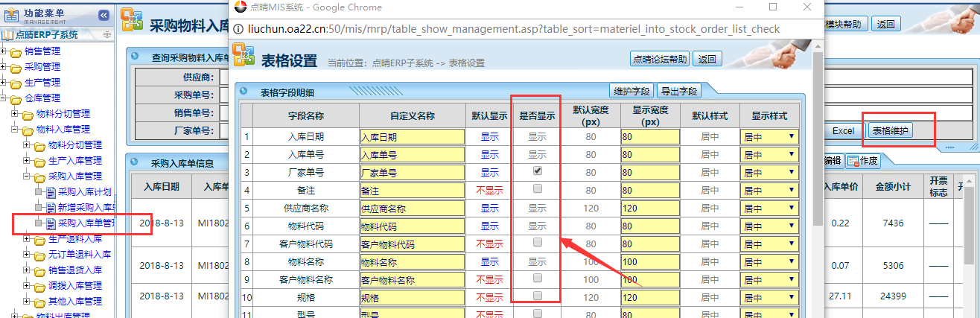The image size is (980, 318).
Task: Click the 点晴论坛帮助 button
Action: [x=660, y=59]
